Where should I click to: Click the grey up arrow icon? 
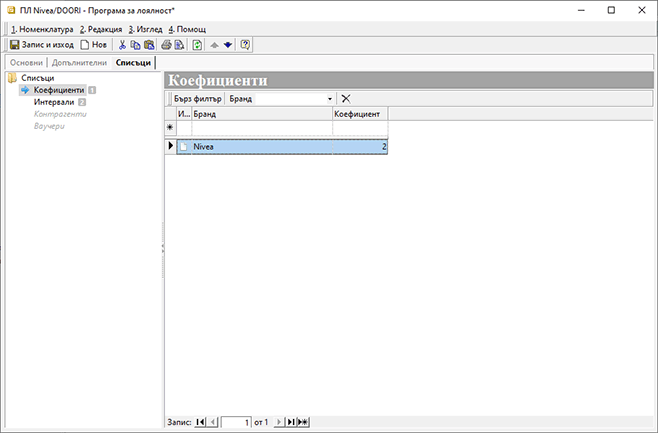point(214,45)
